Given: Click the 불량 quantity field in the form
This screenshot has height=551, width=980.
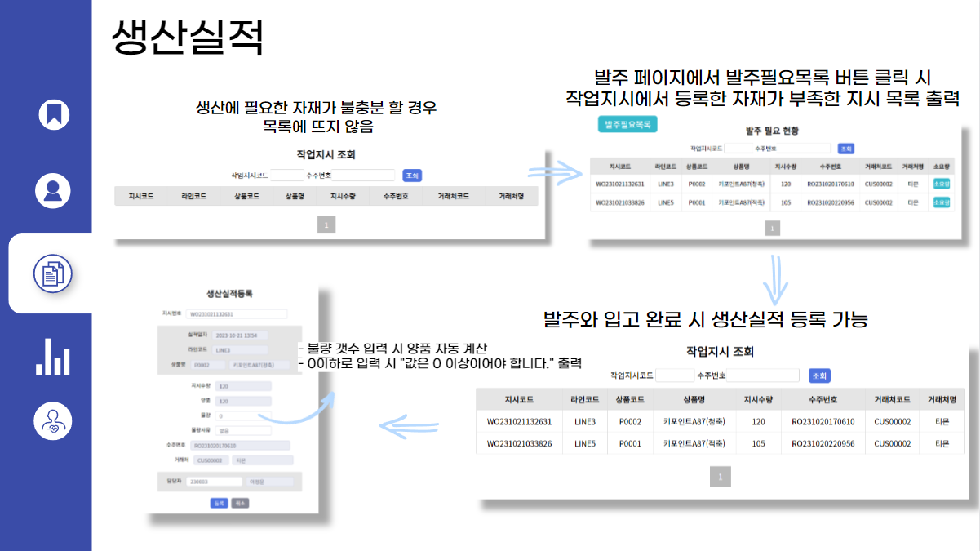Looking at the screenshot, I should point(244,415).
